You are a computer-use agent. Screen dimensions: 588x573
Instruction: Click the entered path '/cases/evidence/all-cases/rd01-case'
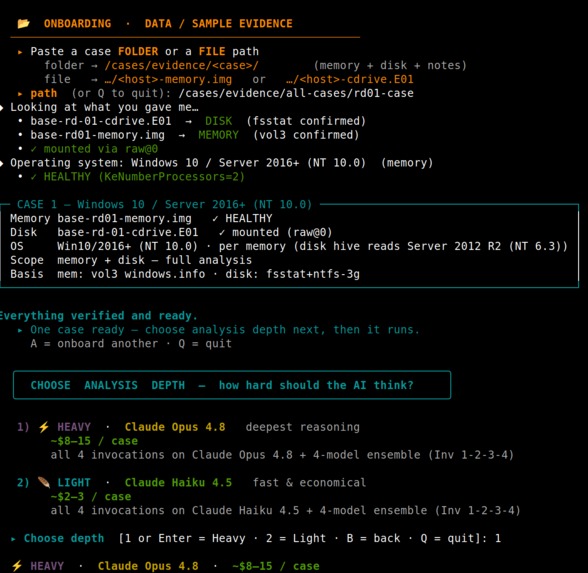296,93
